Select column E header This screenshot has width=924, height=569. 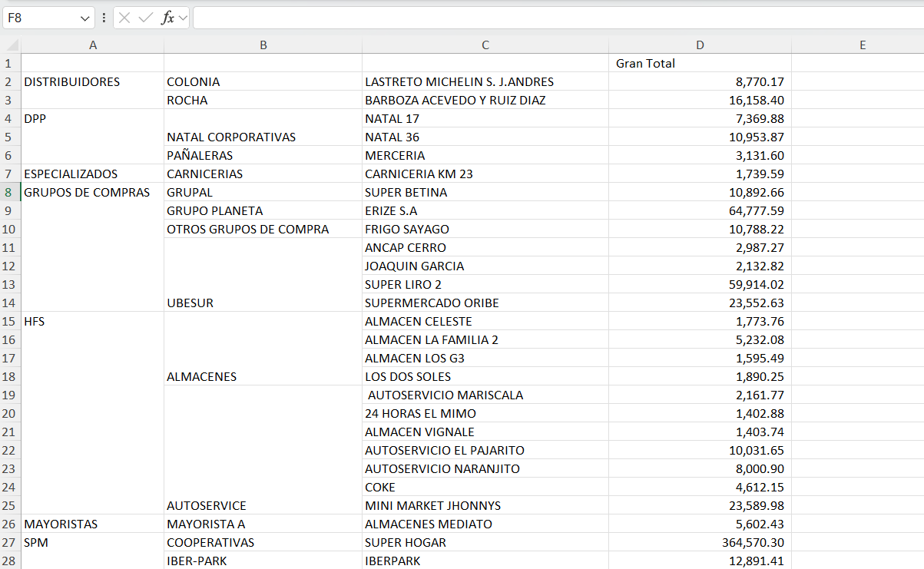click(863, 45)
